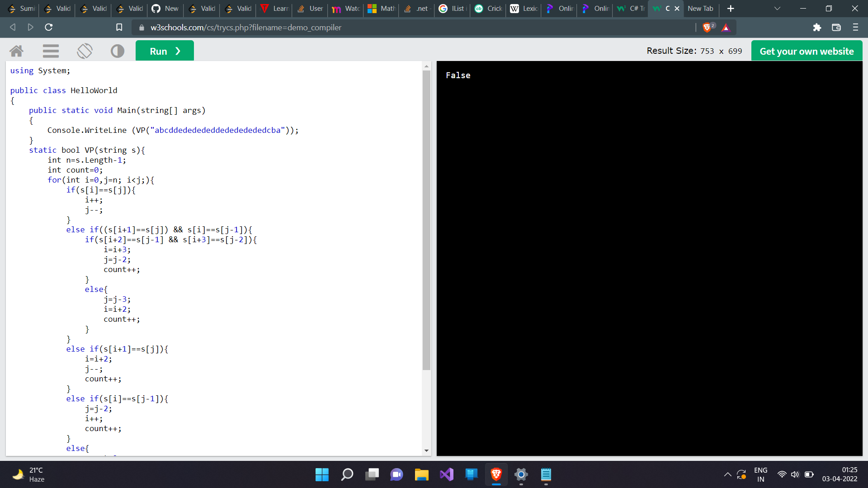This screenshot has height=488, width=868.
Task: Open the hamburger menu icon in editor toolbar
Action: [51, 51]
